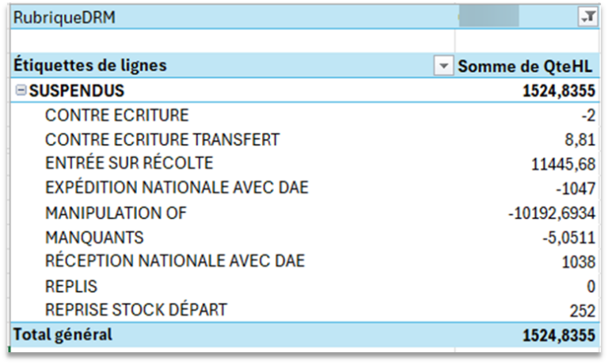Collapse the SUSPENDUS group
This screenshot has width=608, height=364.
click(21, 91)
